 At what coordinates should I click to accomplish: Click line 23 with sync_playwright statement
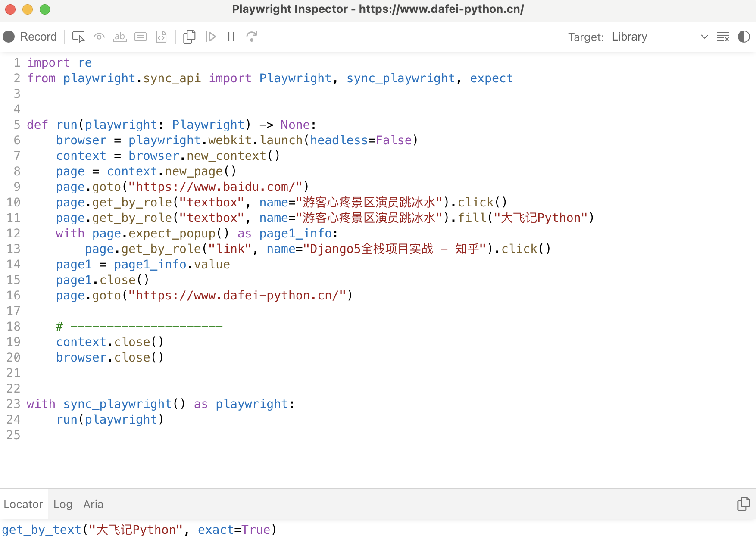[161, 404]
